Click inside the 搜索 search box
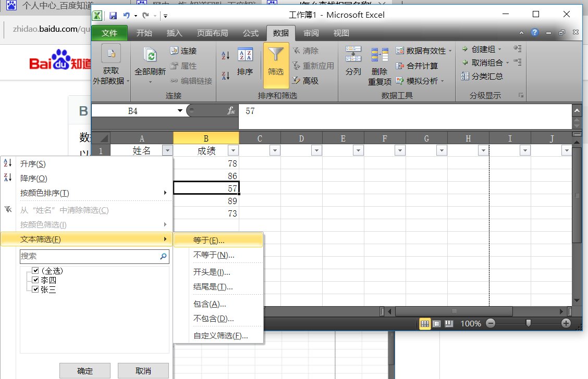 [x=89, y=256]
